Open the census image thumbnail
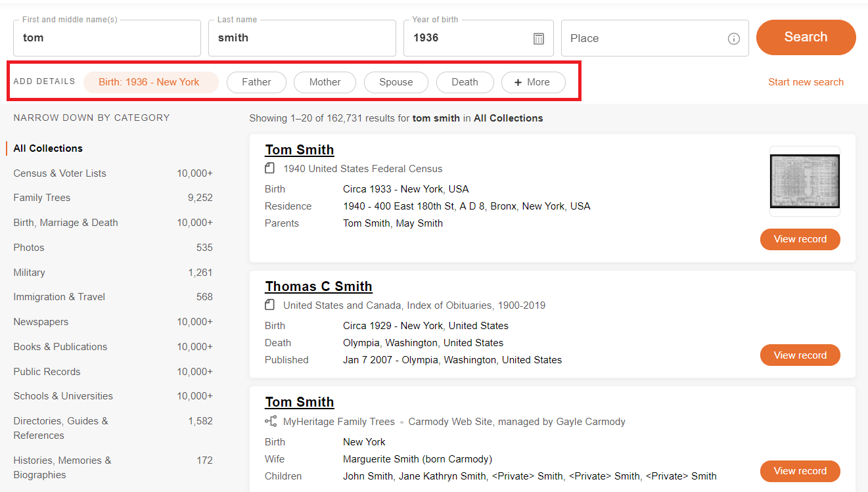868x492 pixels. 804,181
